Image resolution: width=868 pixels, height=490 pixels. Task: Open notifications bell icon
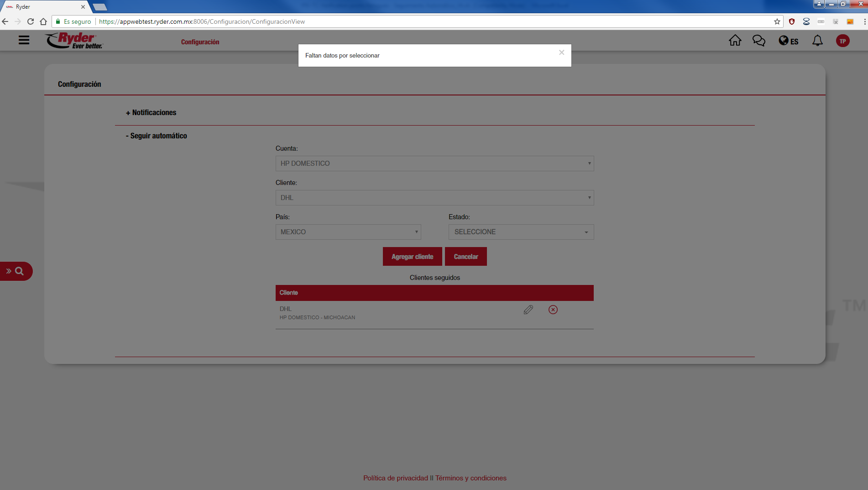[x=817, y=41]
